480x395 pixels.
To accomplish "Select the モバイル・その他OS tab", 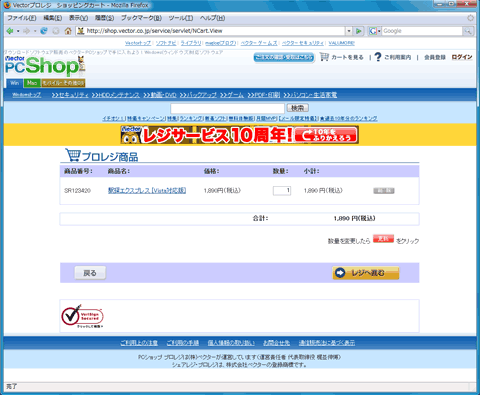I will point(63,83).
